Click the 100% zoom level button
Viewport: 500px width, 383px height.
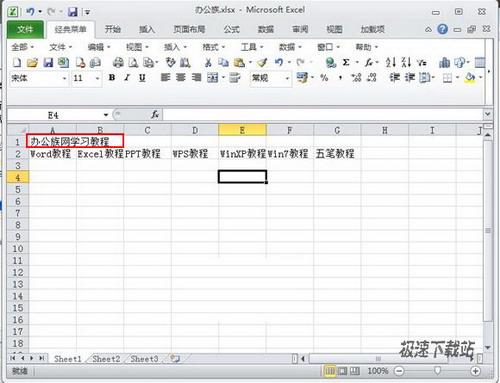(x=378, y=371)
